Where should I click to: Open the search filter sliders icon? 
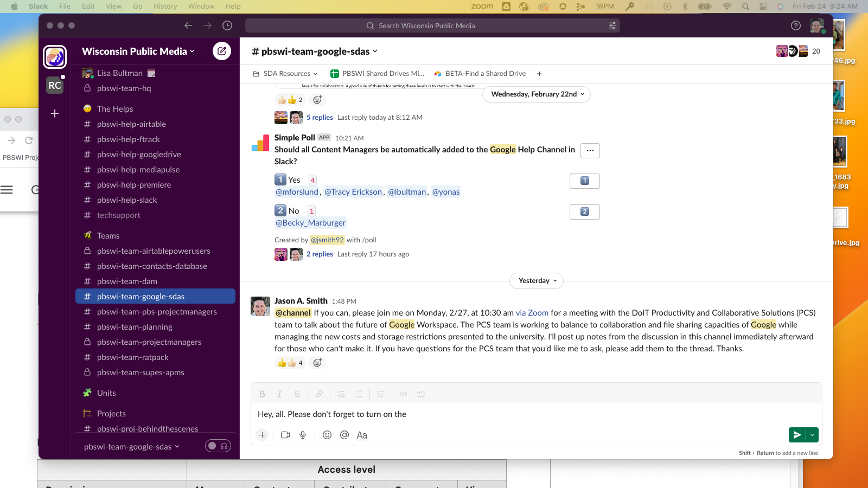tap(612, 25)
